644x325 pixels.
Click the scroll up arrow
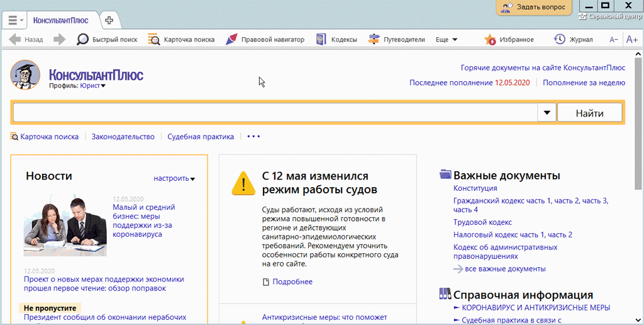(638, 54)
